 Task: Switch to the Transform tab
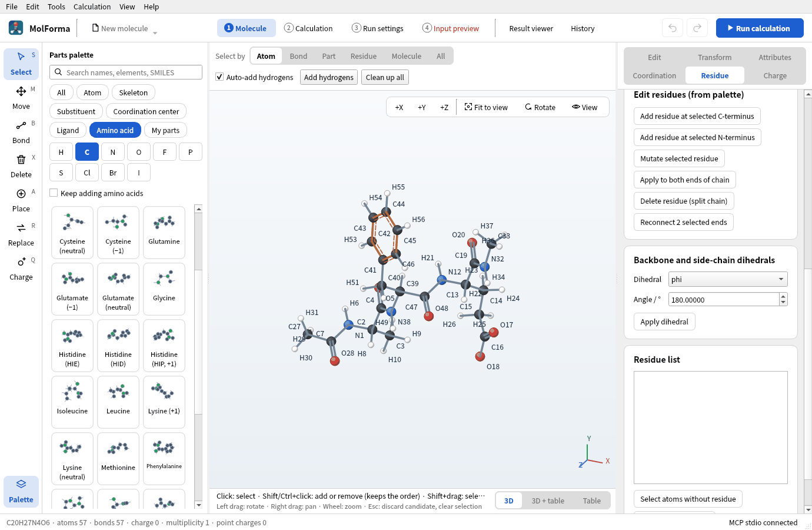(x=715, y=57)
